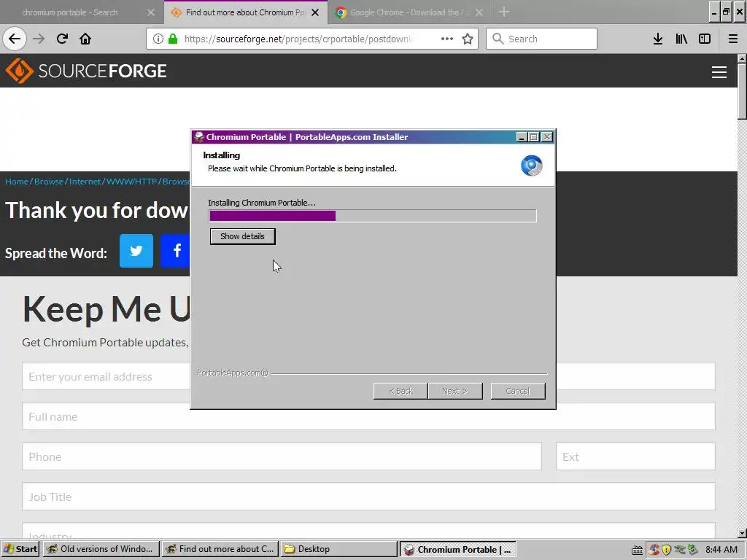Click the installation progress bar
Image resolution: width=747 pixels, height=560 pixels.
(x=373, y=216)
